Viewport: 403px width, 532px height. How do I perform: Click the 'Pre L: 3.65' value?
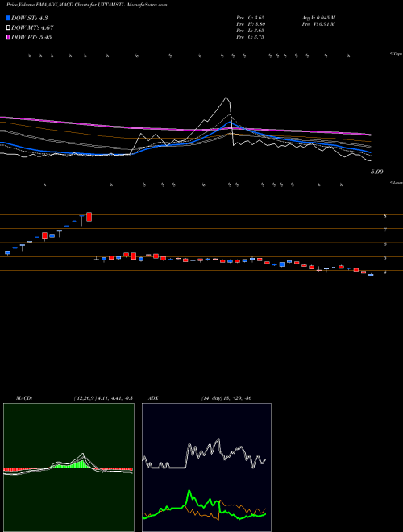coord(251,31)
